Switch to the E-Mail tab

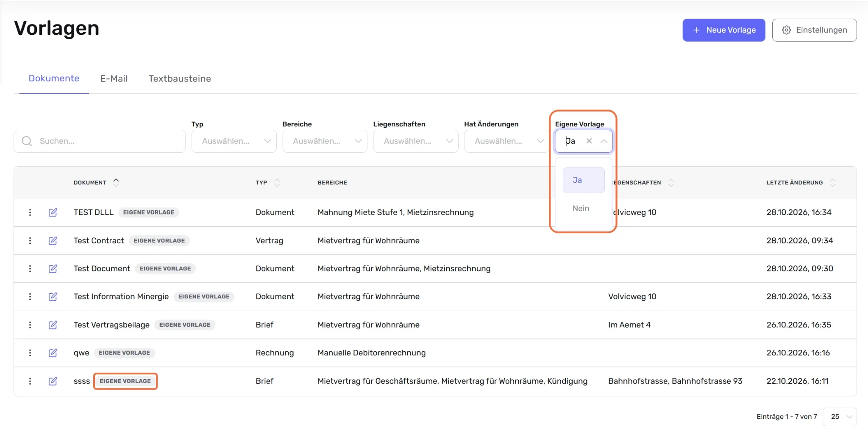114,78
